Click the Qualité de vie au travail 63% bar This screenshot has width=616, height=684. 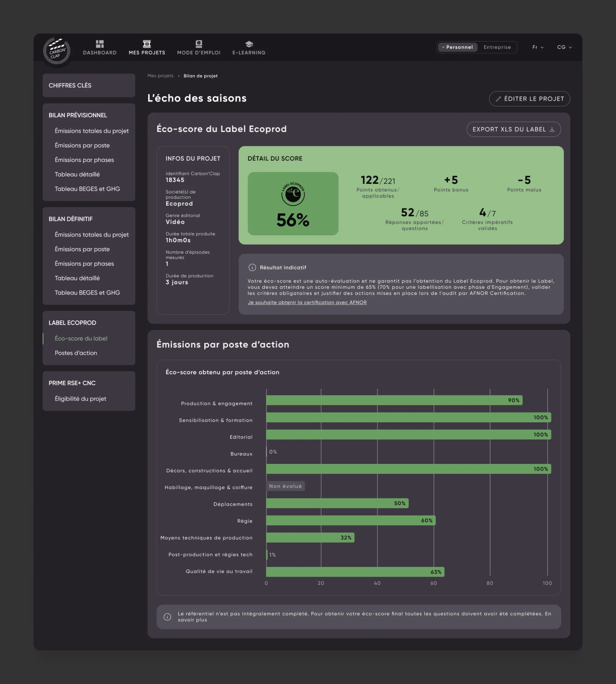click(355, 572)
